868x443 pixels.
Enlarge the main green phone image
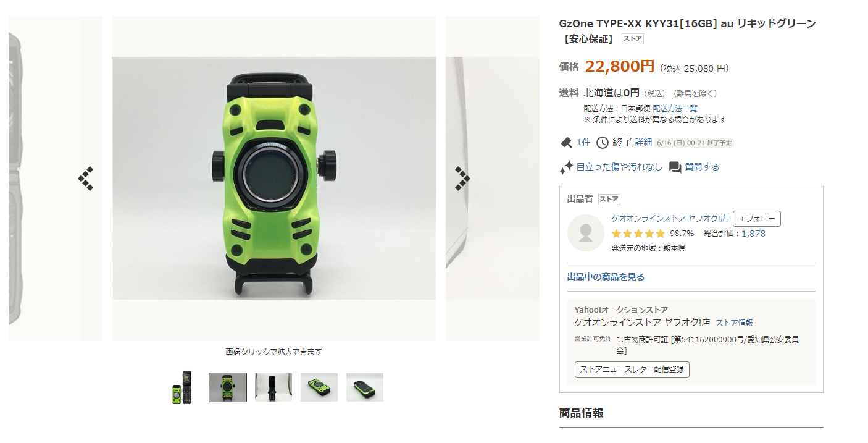tap(273, 179)
